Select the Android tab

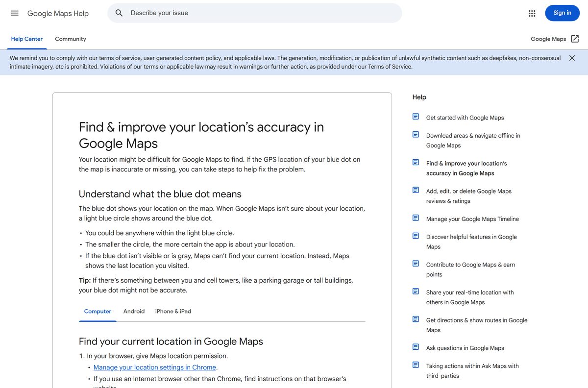(x=134, y=312)
